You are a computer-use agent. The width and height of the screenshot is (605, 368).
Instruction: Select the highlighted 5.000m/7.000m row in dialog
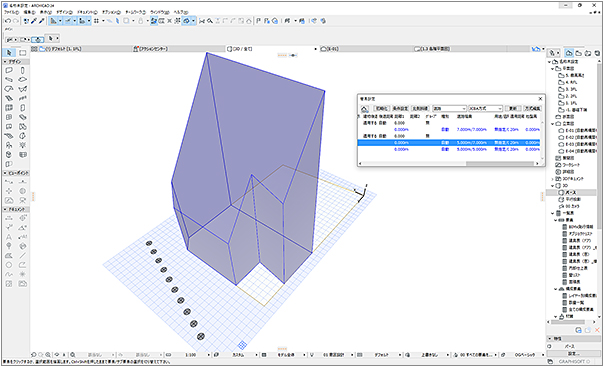click(x=449, y=143)
